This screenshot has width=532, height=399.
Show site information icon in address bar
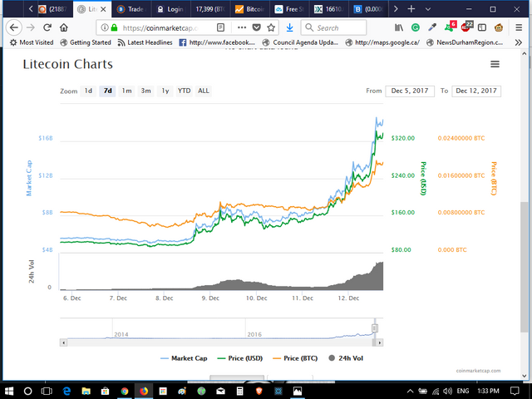(x=105, y=27)
